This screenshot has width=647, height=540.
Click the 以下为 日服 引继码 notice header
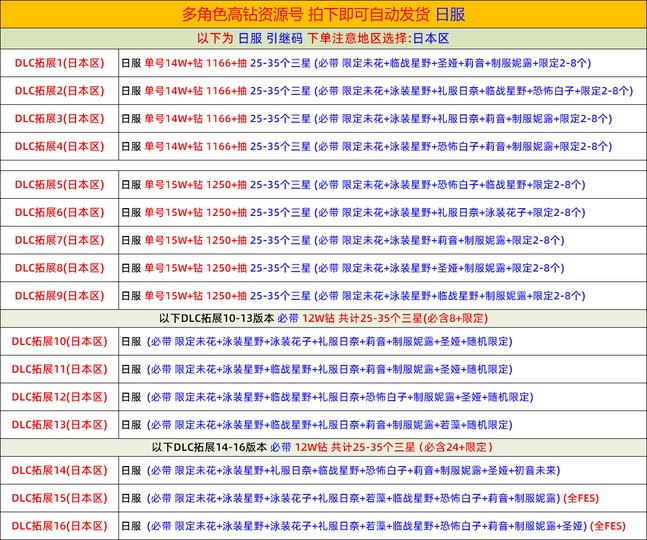tap(323, 38)
